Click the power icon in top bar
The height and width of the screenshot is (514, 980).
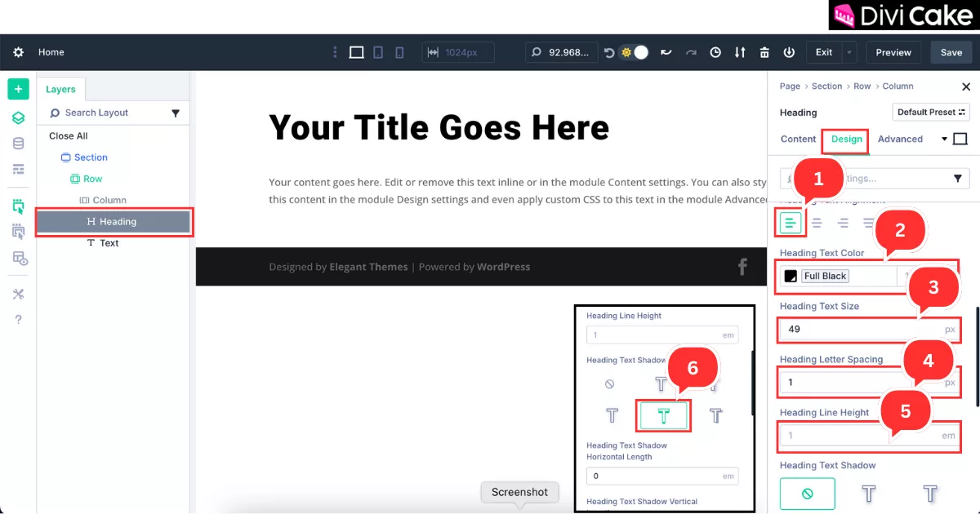point(789,52)
